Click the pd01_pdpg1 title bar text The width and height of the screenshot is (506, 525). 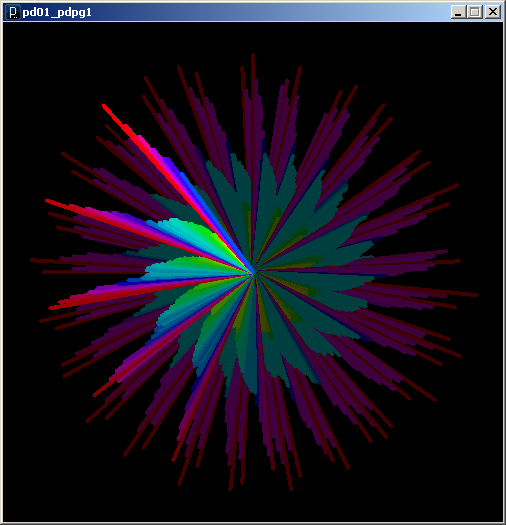(57, 13)
